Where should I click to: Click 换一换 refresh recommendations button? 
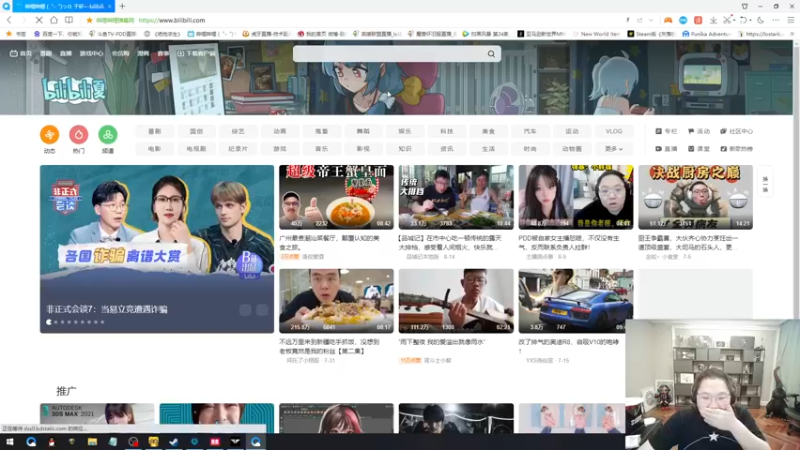point(765,184)
